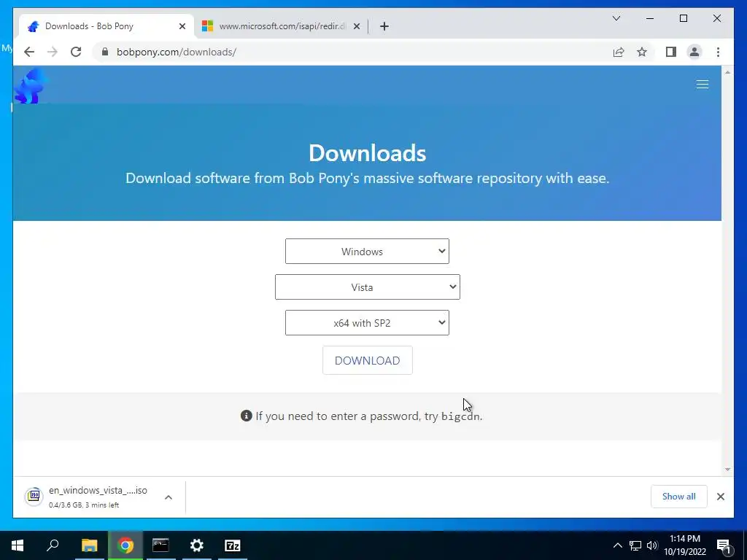Viewport: 747px width, 560px height.
Task: Click the ISO file icon in downloads bar
Action: pyautogui.click(x=34, y=497)
